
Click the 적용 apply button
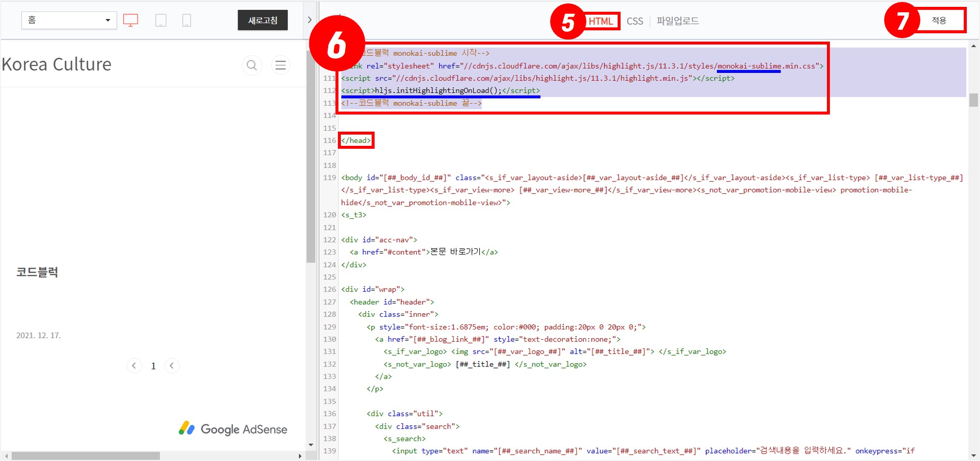pyautogui.click(x=939, y=20)
